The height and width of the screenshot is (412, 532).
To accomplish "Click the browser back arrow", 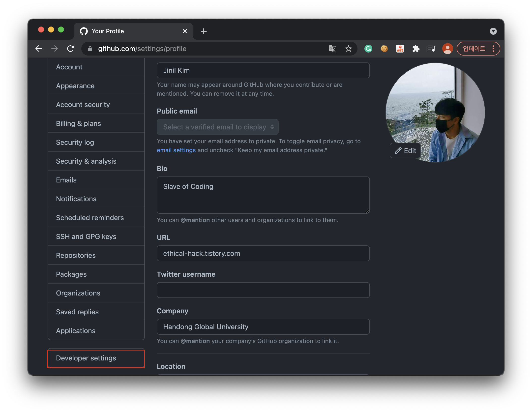I will [39, 49].
